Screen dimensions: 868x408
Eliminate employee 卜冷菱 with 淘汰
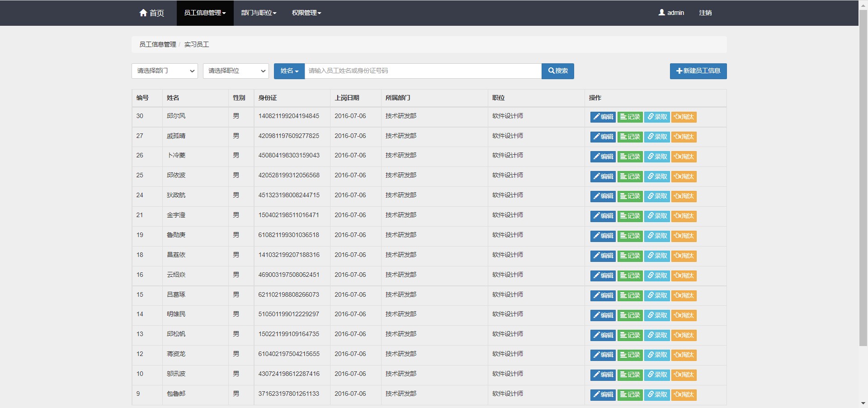tap(684, 157)
